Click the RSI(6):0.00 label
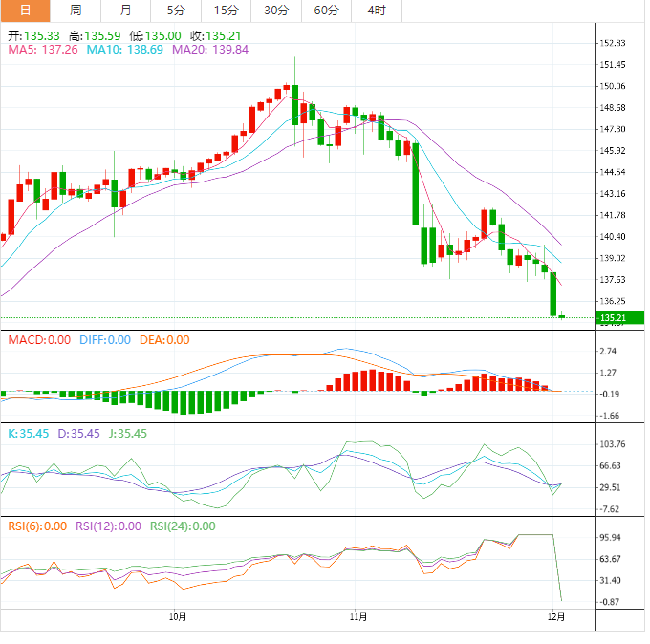 point(37,526)
